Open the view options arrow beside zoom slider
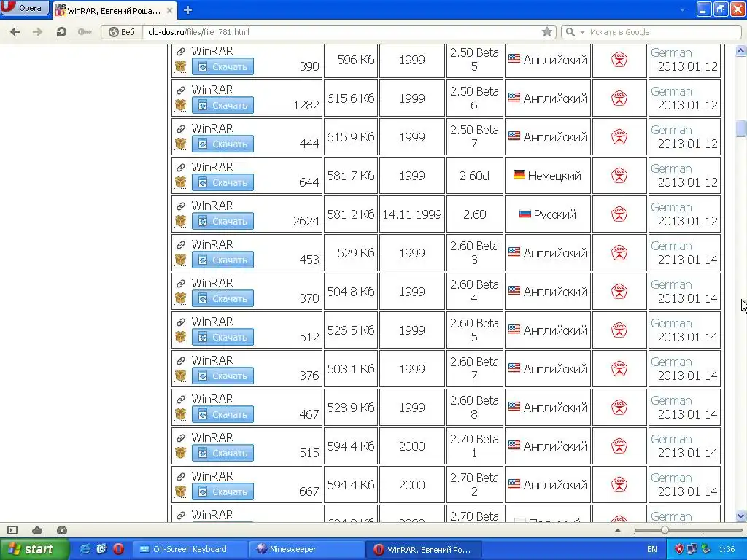The image size is (747, 560). 618,530
